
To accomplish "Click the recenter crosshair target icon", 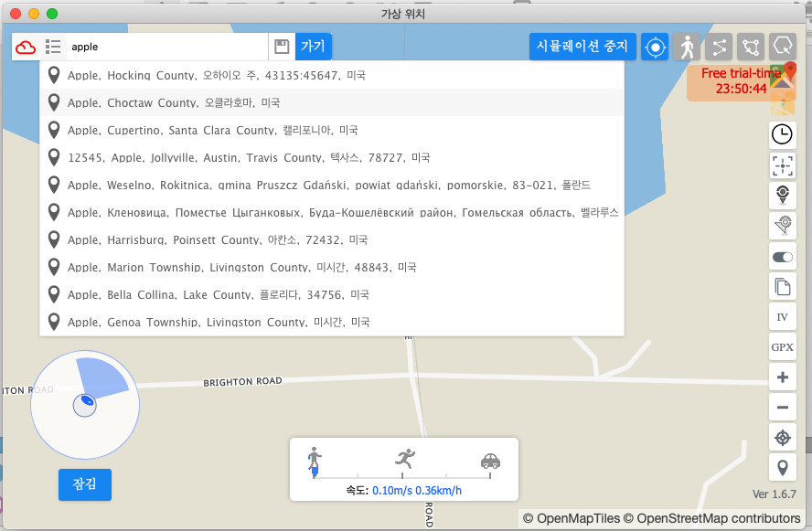I will 782,438.
